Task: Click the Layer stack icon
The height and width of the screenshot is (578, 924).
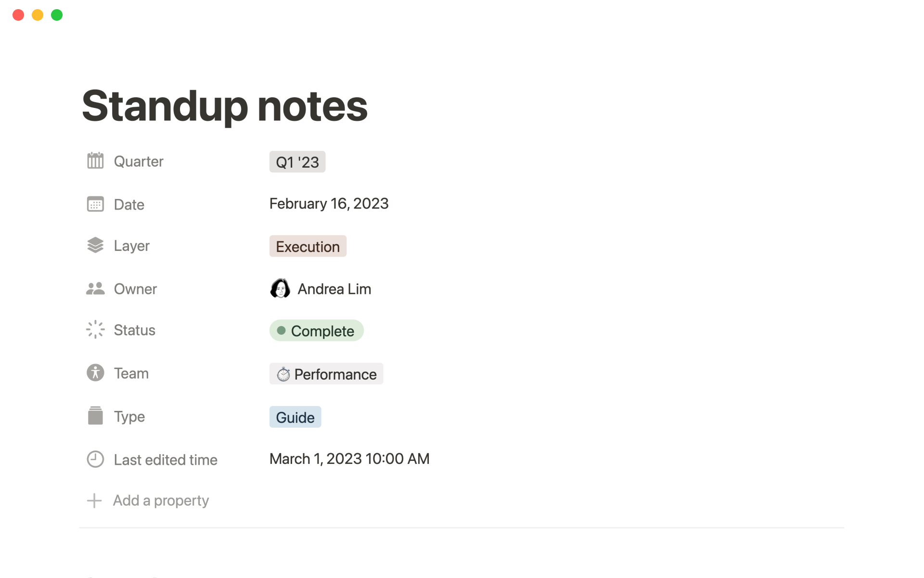Action: tap(95, 245)
